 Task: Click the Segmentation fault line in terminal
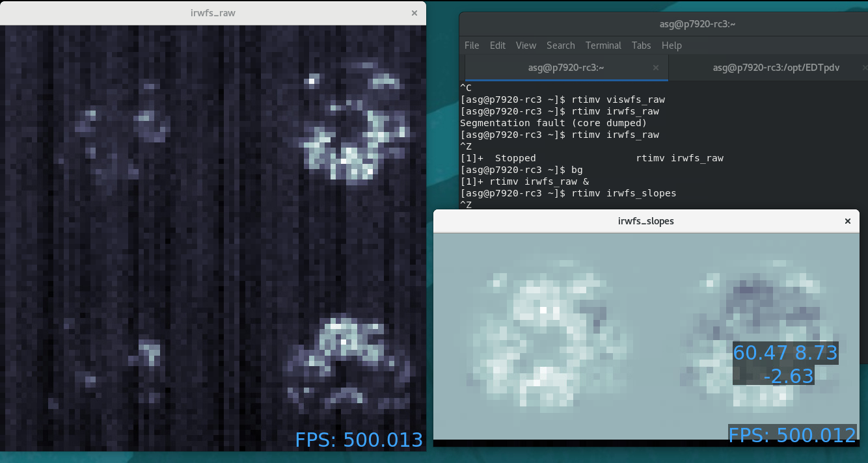coord(553,123)
